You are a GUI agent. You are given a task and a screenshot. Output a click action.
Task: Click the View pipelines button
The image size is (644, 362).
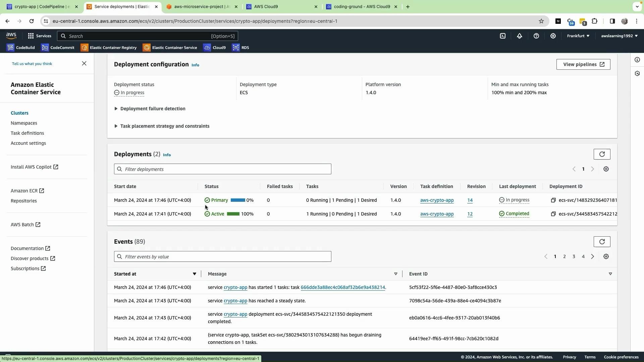click(583, 64)
